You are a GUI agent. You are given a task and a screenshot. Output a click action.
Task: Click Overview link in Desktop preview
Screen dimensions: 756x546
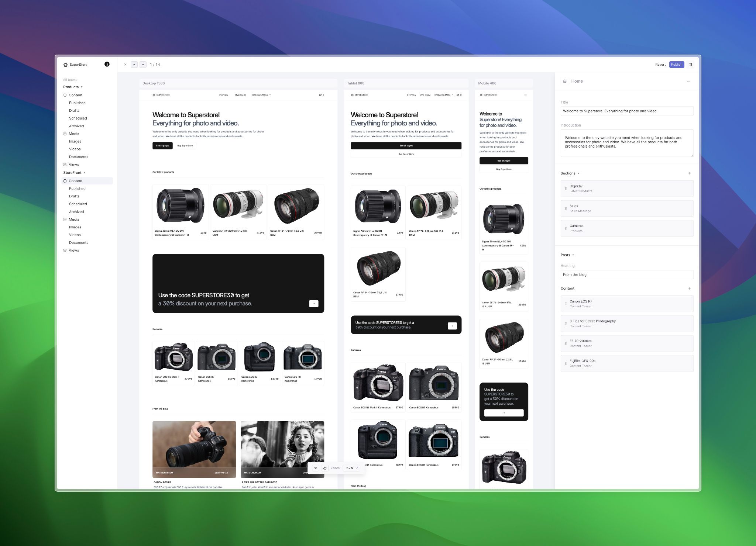(x=223, y=95)
